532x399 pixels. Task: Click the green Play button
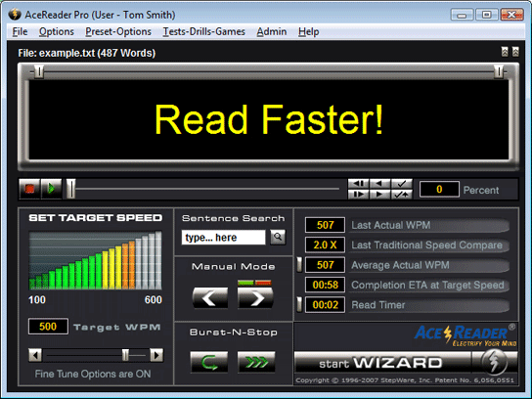[51, 189]
